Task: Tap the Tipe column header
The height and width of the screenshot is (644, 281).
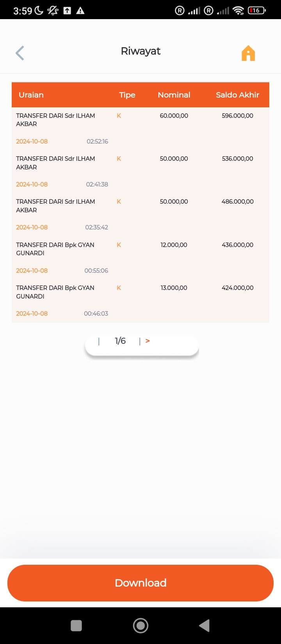Action: 127,95
